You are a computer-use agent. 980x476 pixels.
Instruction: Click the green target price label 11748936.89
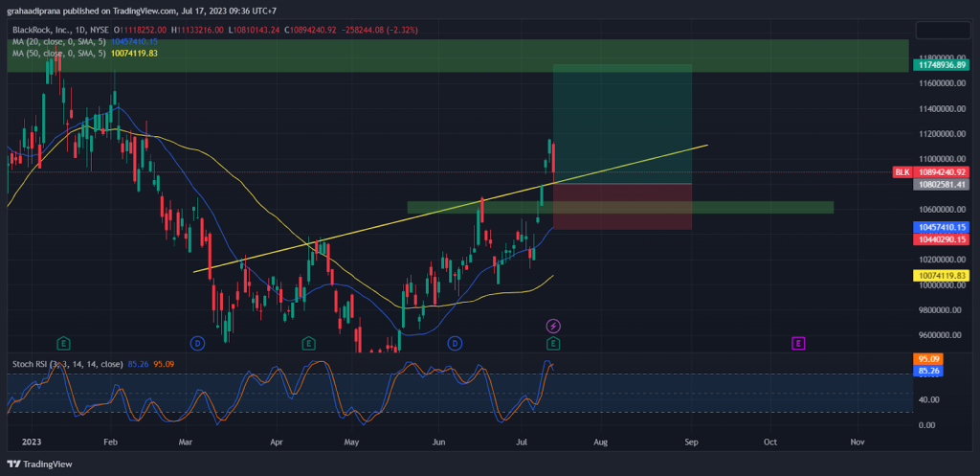[x=941, y=64]
